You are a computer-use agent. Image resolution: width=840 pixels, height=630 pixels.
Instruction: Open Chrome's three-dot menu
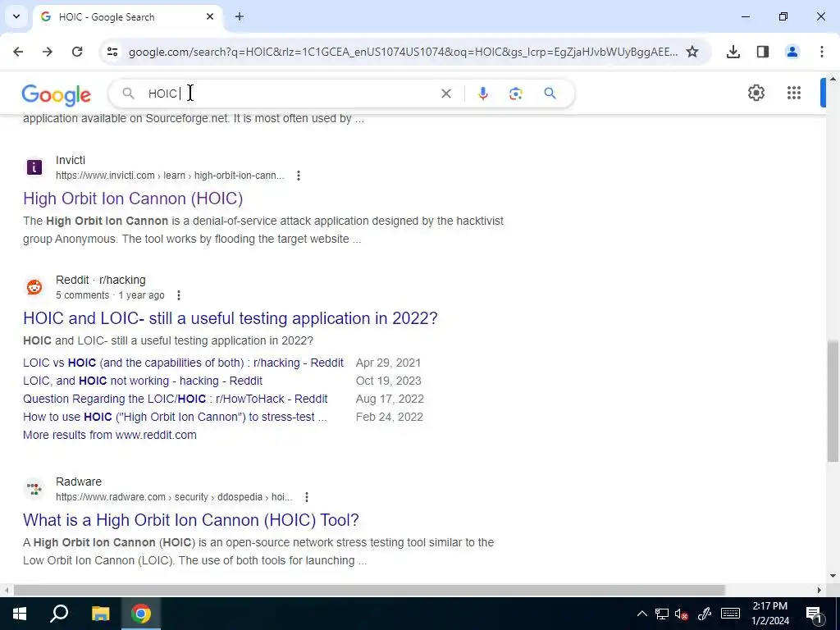pos(822,52)
